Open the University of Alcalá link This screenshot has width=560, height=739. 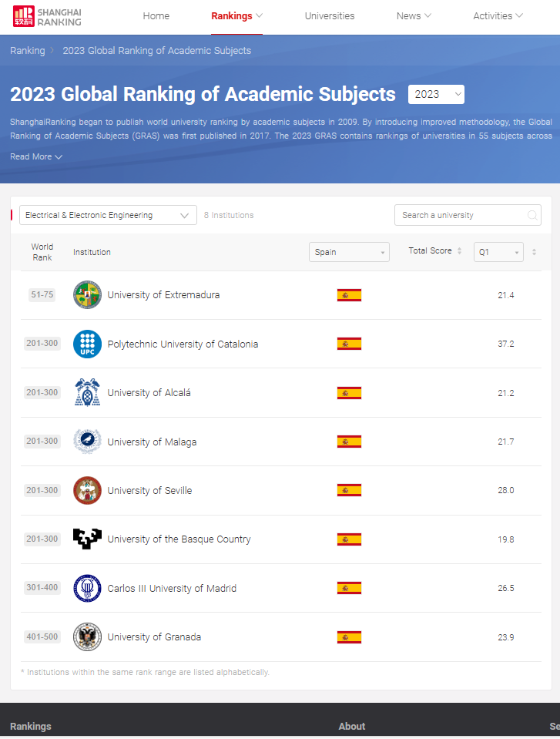click(x=149, y=392)
